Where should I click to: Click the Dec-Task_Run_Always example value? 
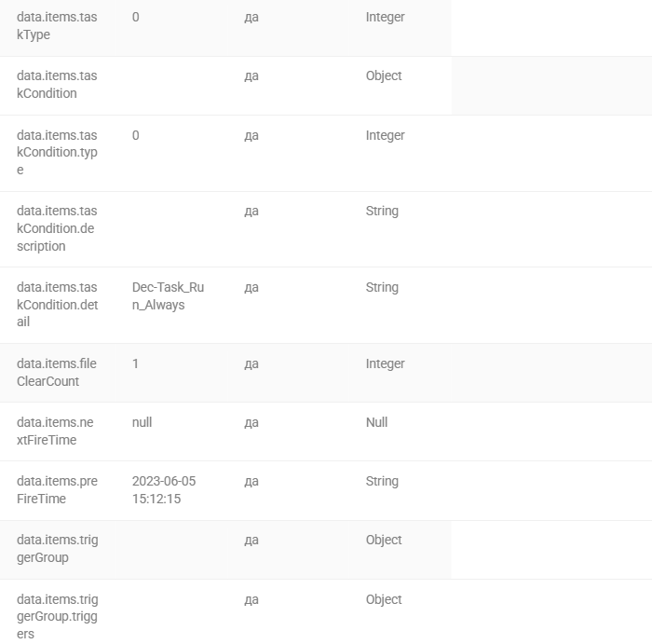tap(168, 295)
